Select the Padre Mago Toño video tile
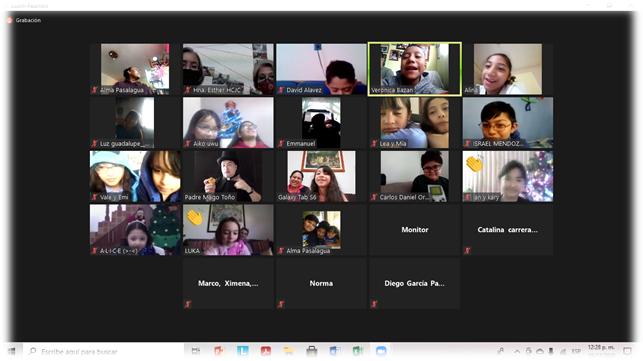Viewport: 643px width, 361px height. pos(228,176)
